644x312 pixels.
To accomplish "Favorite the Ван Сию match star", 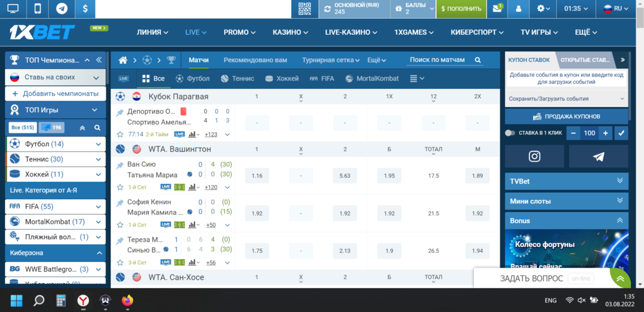I will pos(120,187).
